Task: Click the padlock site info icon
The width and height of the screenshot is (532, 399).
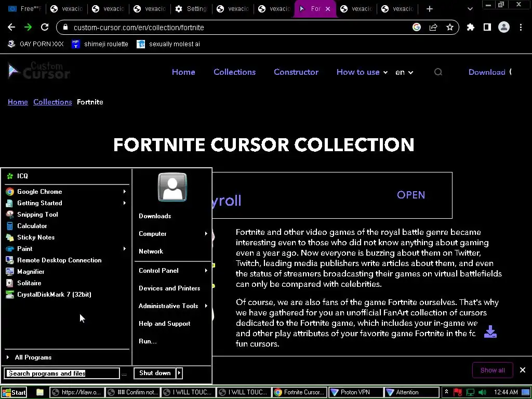Action: [x=65, y=28]
